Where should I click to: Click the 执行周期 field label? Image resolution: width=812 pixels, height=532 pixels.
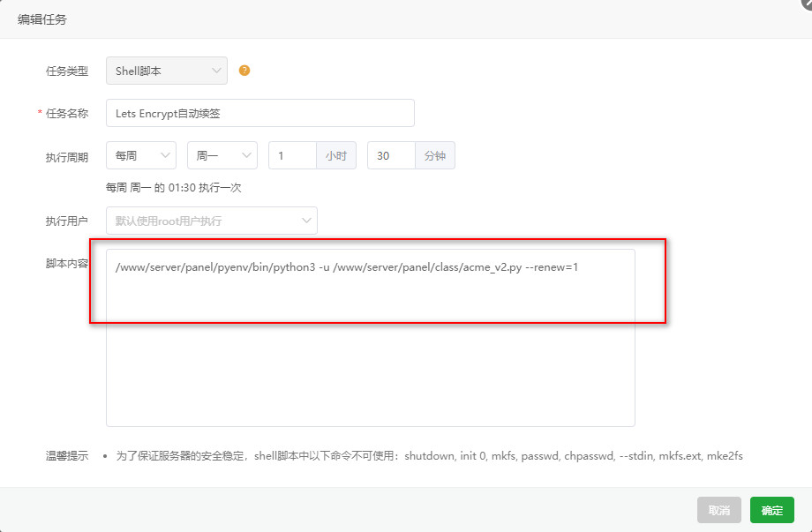(x=67, y=156)
